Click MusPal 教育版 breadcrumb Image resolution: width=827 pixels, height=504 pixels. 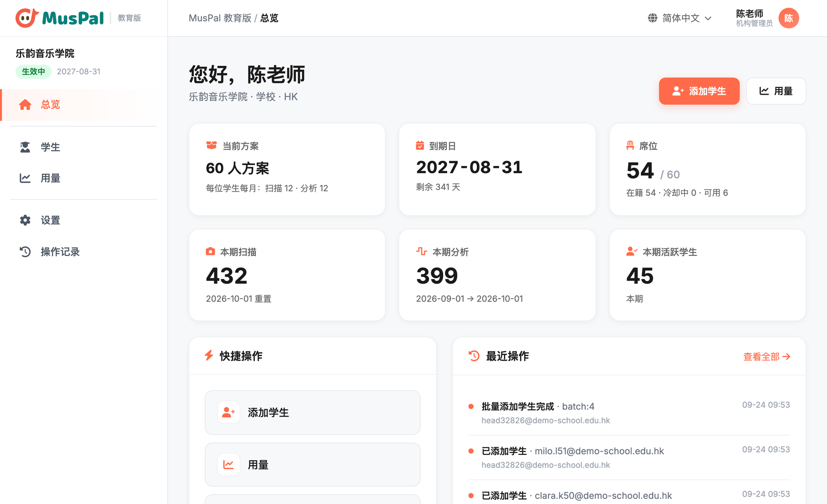220,18
